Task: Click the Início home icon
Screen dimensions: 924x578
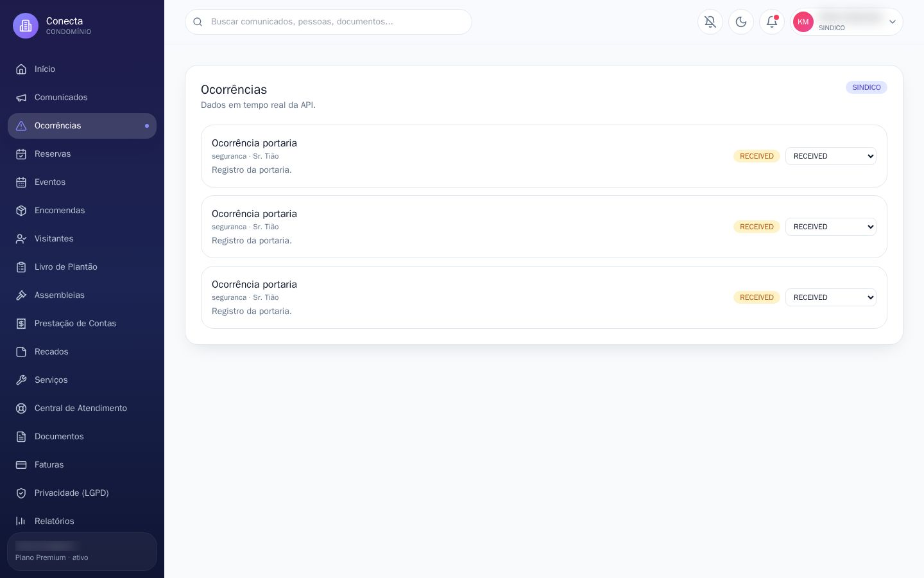Action: pyautogui.click(x=21, y=69)
